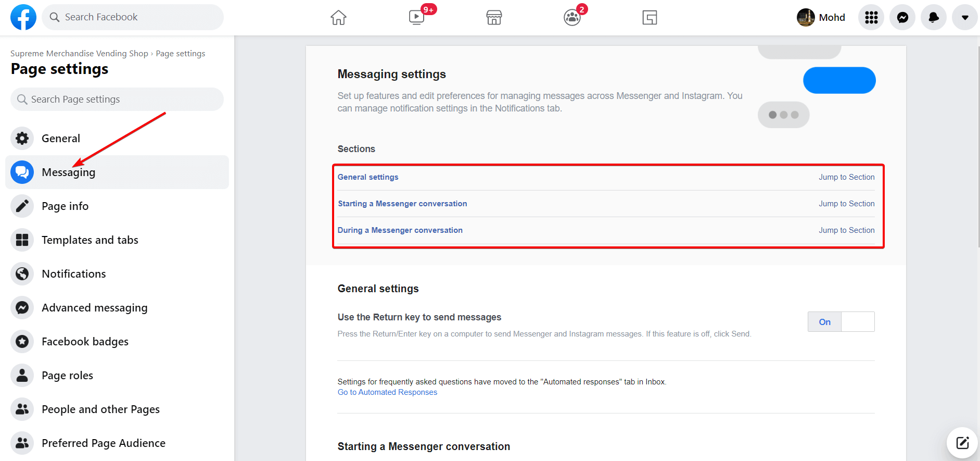Jump to the General settings section
This screenshot has width=980, height=461.
[x=847, y=177]
